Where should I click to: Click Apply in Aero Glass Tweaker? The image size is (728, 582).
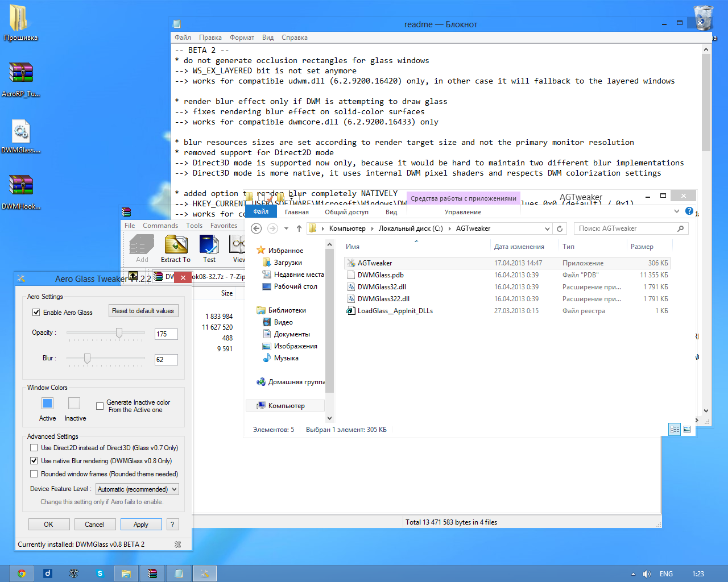tap(141, 525)
